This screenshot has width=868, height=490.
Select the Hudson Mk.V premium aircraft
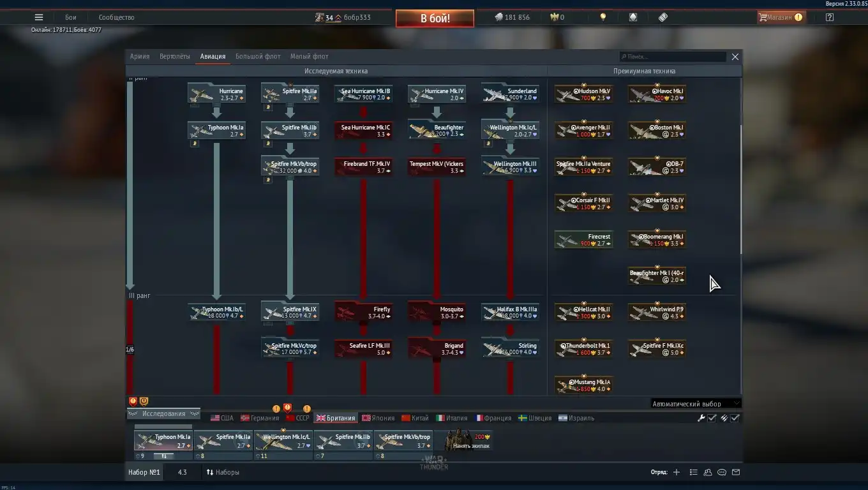click(584, 94)
